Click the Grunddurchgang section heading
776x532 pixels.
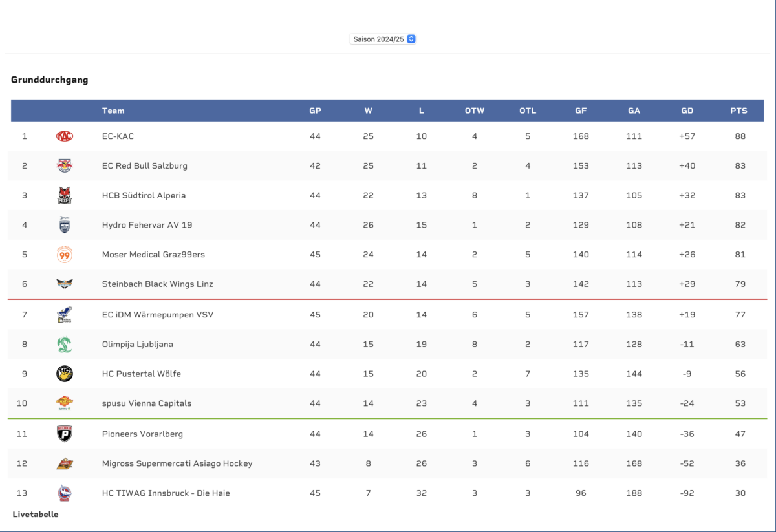(x=50, y=80)
